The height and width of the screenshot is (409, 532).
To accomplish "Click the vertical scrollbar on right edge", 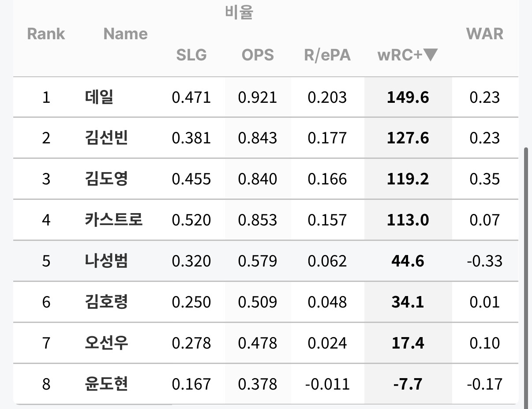I will [x=526, y=278].
